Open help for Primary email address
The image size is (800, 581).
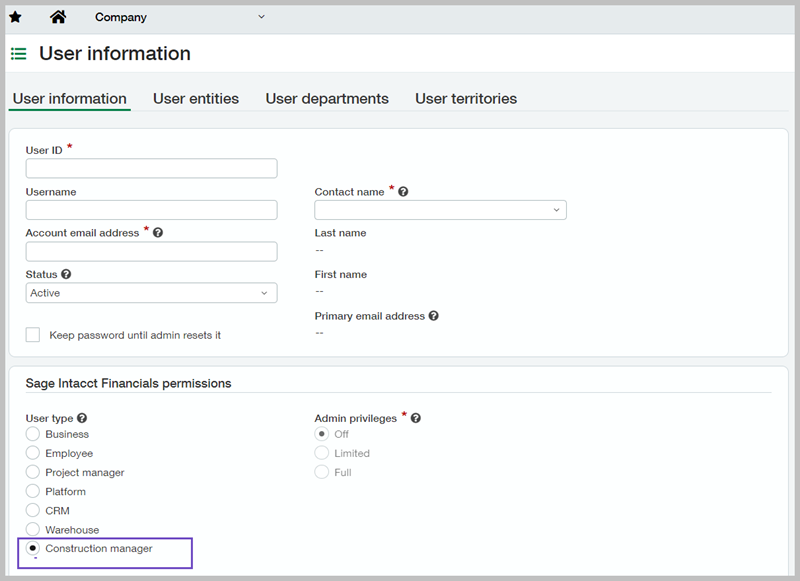(x=434, y=316)
